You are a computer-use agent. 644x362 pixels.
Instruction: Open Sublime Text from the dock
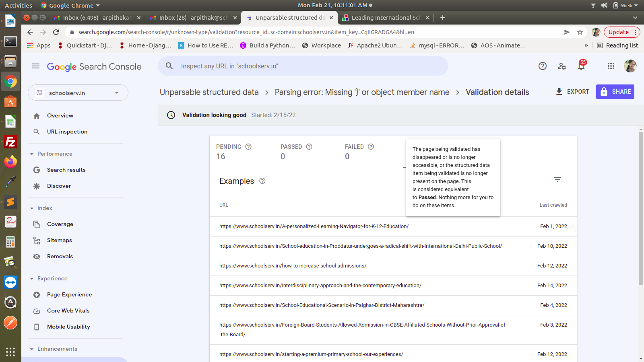[x=10, y=202]
